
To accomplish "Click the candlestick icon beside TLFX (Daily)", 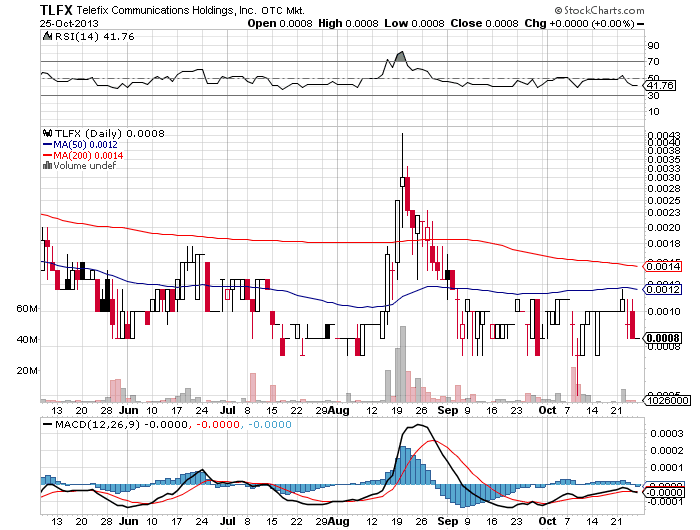I will tap(47, 133).
